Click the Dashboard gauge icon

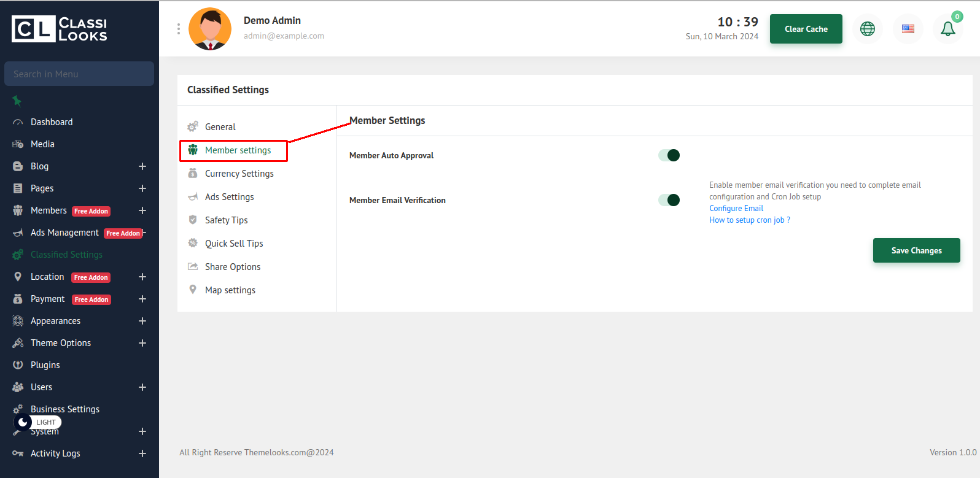point(18,122)
